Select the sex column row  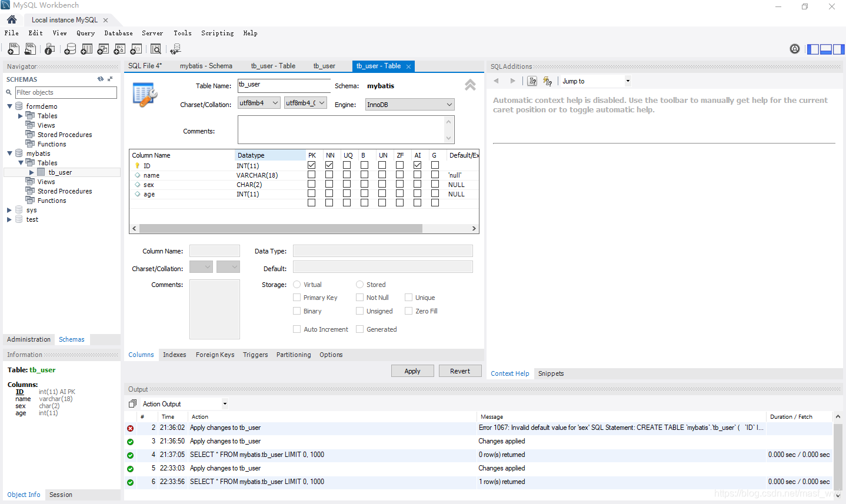point(304,185)
